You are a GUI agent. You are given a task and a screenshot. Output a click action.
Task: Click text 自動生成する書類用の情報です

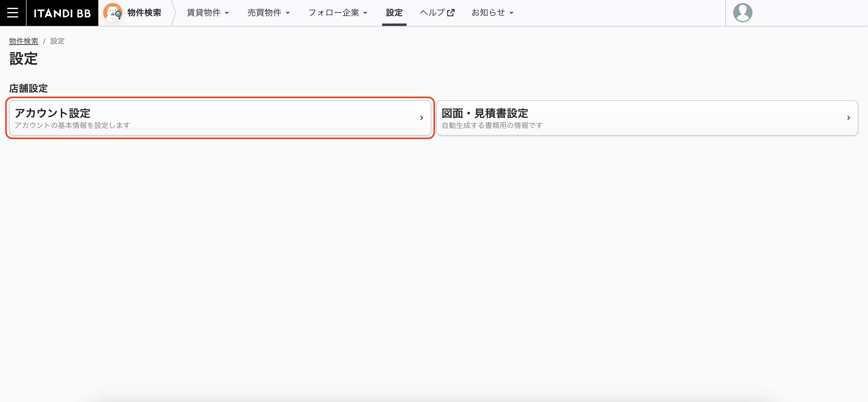pos(492,125)
